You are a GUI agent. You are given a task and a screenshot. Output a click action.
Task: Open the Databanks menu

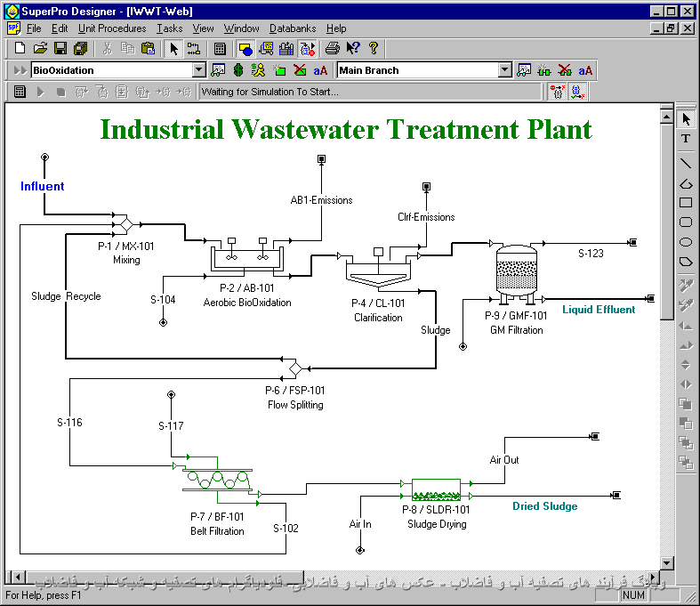click(292, 28)
